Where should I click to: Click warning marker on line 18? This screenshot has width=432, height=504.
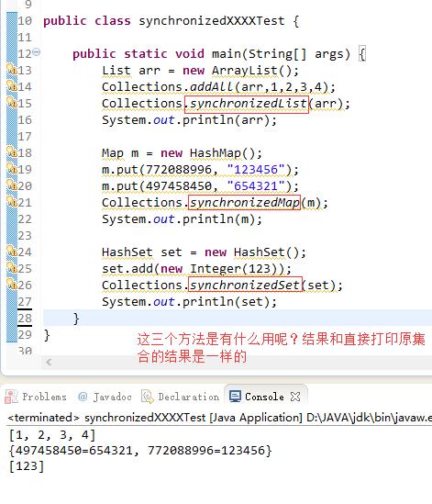tap(12, 152)
